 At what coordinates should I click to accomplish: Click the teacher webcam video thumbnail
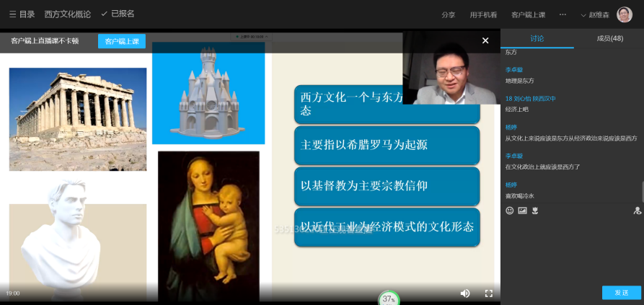(451, 68)
